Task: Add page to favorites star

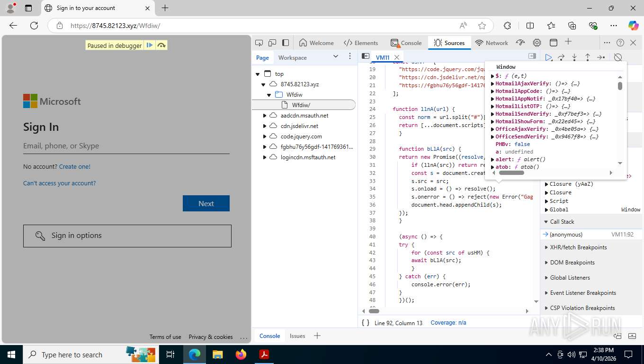Action: click(x=482, y=26)
